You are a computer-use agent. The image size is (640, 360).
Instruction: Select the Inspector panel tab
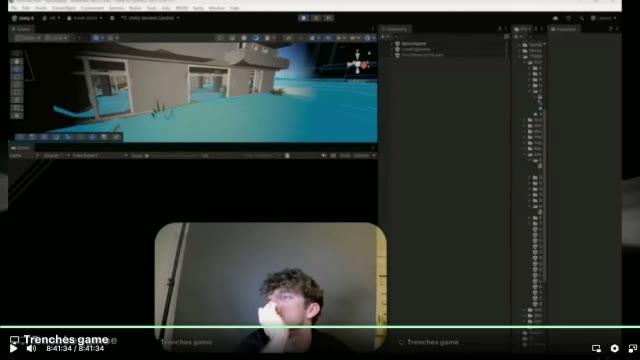pos(564,29)
